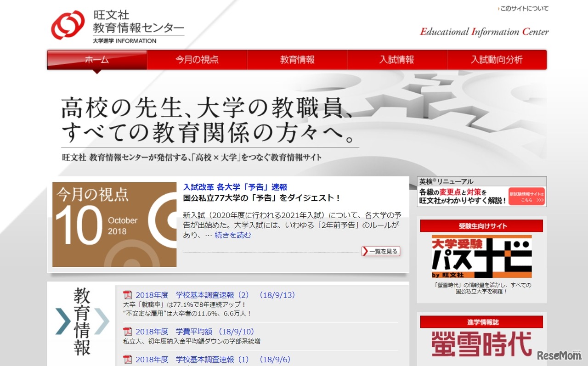Click 国公私立77大学の「予告」をダイジェスト！ text
The width and height of the screenshot is (588, 366).
[262, 198]
